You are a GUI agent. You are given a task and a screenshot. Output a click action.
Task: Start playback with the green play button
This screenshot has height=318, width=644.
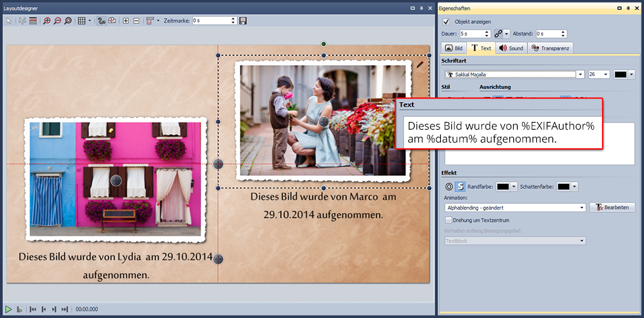[8, 310]
